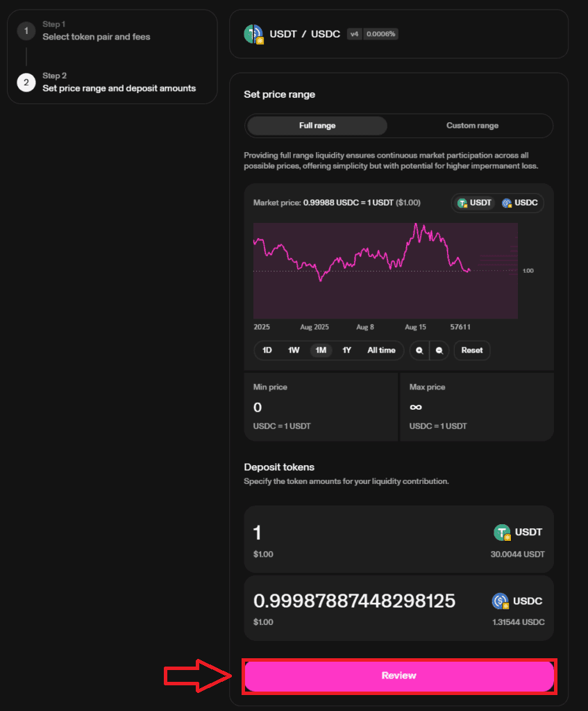Screen dimensions: 588x711
Task: Click the 1.31544 USDC balance
Action: [x=518, y=622]
